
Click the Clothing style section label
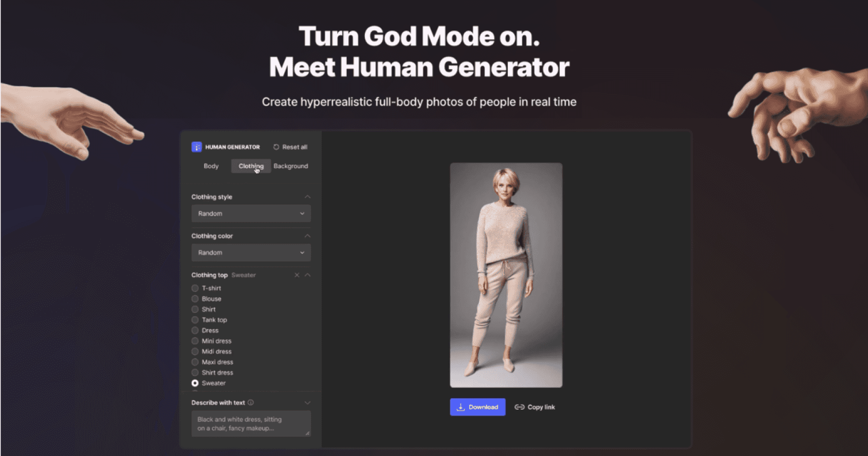[212, 197]
